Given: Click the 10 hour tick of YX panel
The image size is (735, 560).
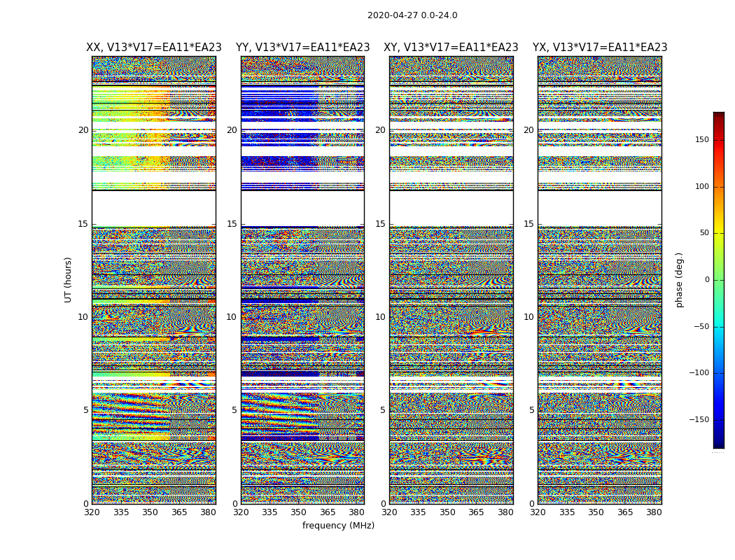Looking at the screenshot, I should point(529,317).
